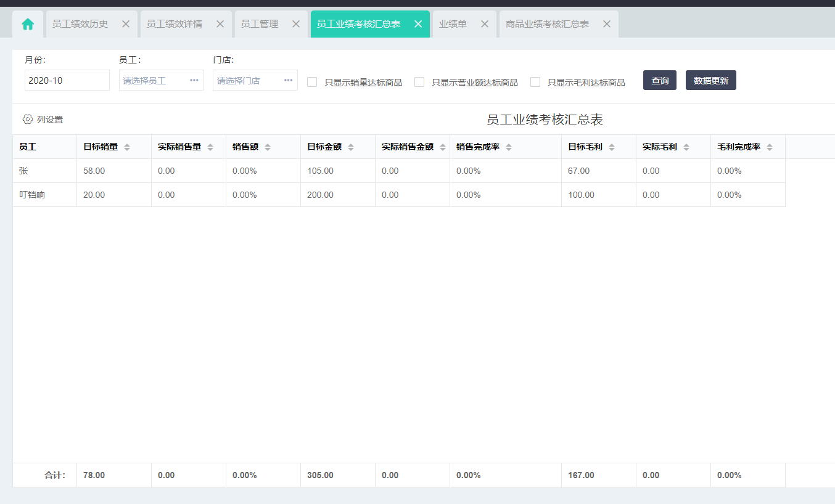Click total 305.00 in footer

coord(320,475)
